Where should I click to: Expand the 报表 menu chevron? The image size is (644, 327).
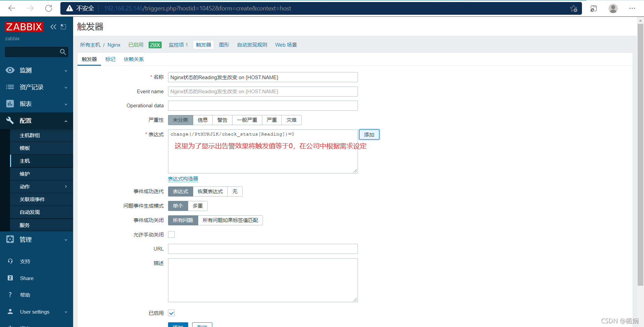point(66,104)
